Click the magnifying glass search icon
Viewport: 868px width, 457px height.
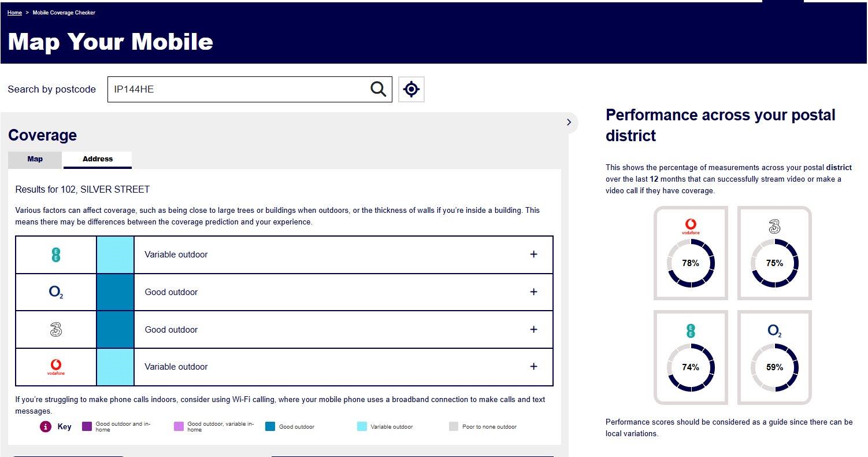tap(378, 89)
